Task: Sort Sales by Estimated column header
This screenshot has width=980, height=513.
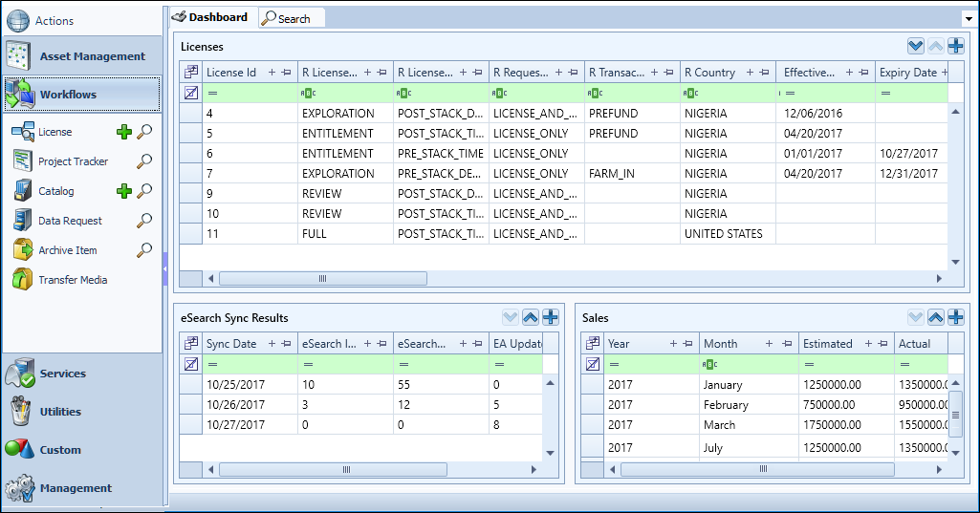Action: tap(827, 344)
